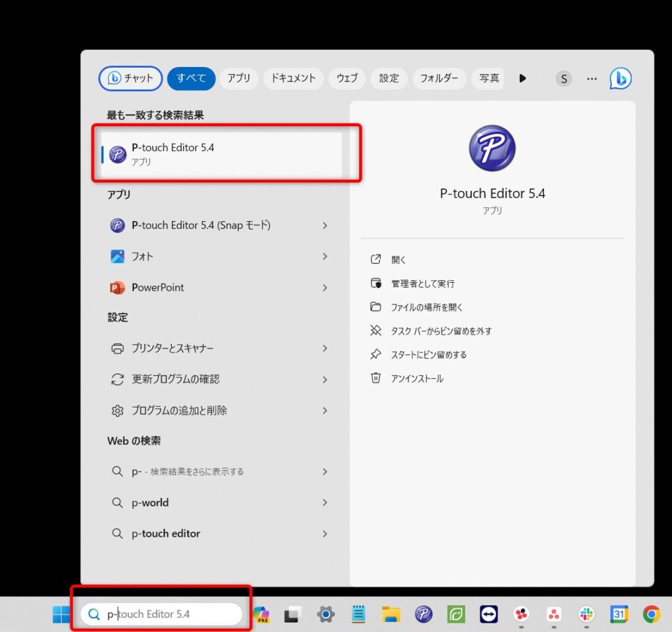Open the Windows Start button
This screenshot has width=672, height=632.
pyautogui.click(x=61, y=614)
